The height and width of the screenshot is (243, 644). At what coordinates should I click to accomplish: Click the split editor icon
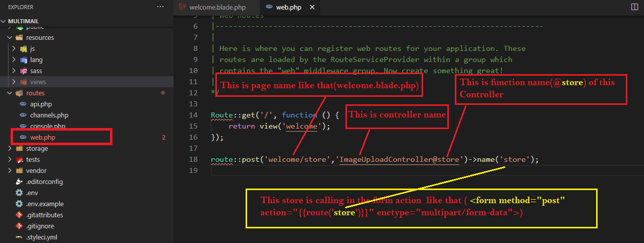(x=634, y=7)
